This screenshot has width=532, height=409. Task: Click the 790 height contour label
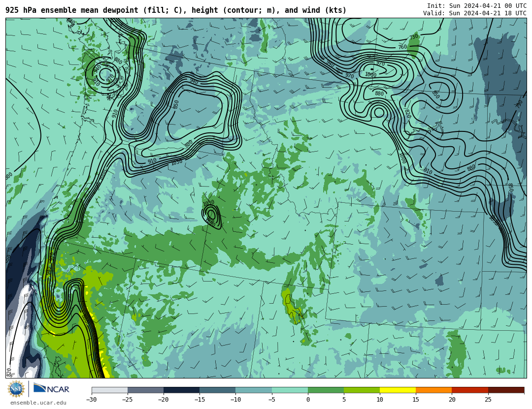[x=519, y=104]
